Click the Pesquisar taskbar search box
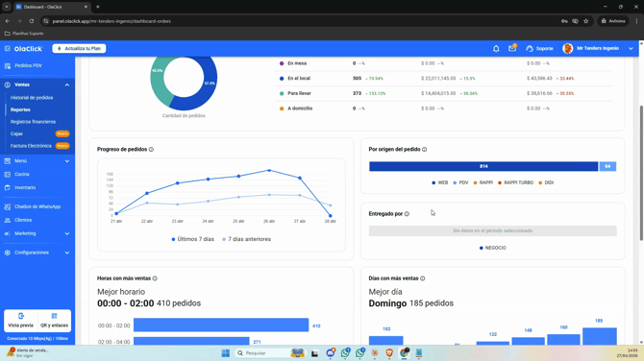Image resolution: width=644 pixels, height=361 pixels. (269, 352)
